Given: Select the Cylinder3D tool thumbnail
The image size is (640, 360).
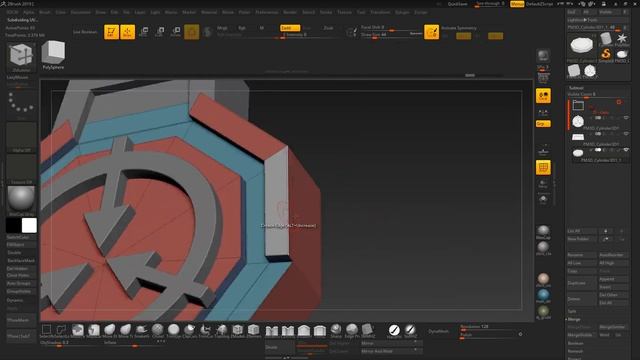Looking at the screenshot, I should tap(606, 39).
